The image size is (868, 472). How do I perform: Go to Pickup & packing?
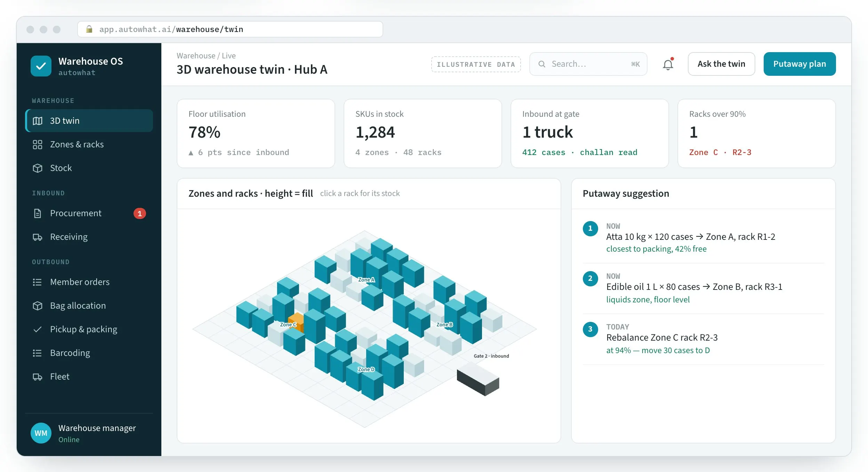click(89, 329)
